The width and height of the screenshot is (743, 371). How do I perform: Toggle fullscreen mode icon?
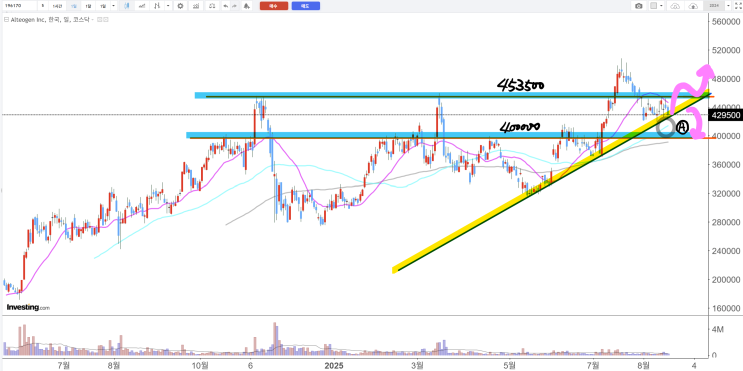pos(738,6)
